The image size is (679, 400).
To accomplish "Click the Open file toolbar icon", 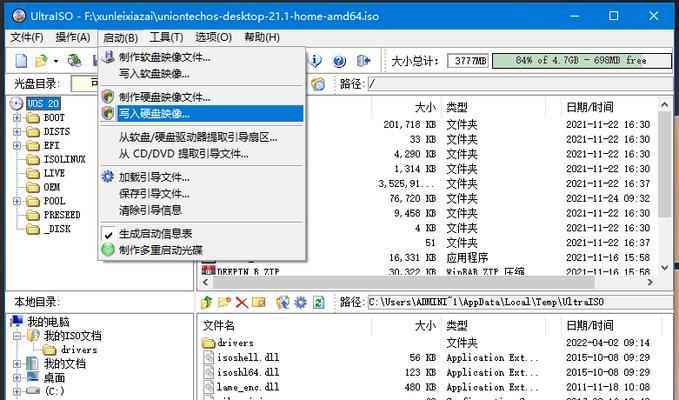I will [41, 61].
